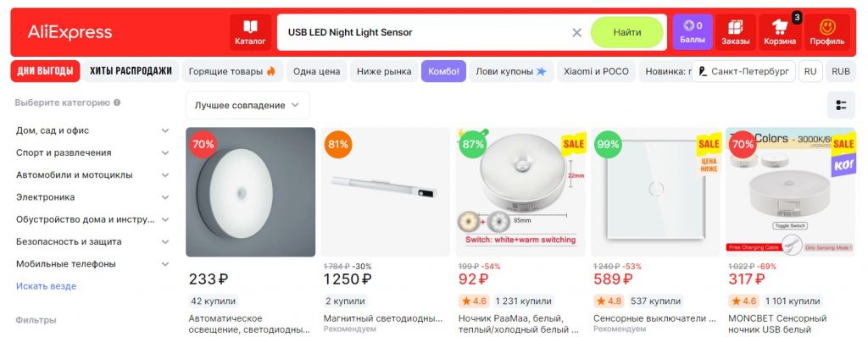Open the Каталог catalog icon

pos(250,32)
